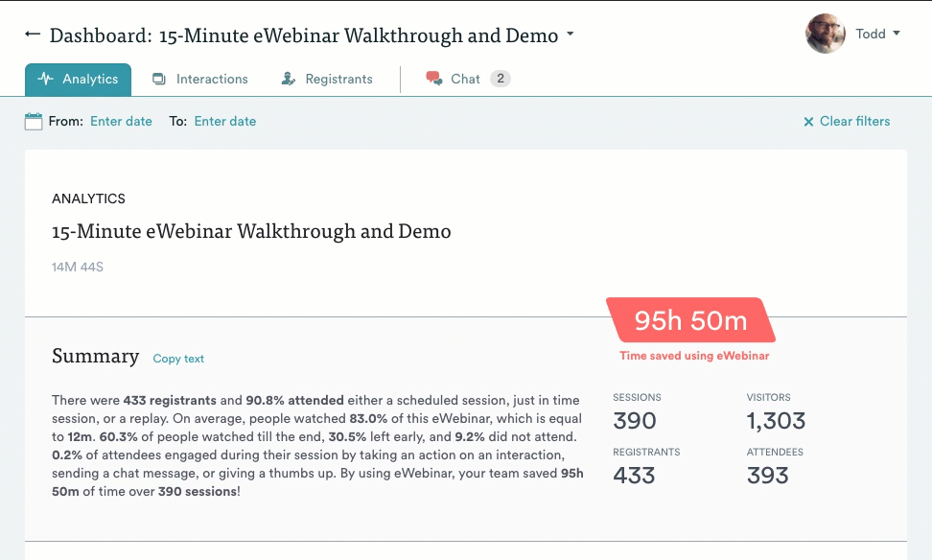The width and height of the screenshot is (932, 560).
Task: Switch to the Interactions tab
Action: click(x=212, y=80)
